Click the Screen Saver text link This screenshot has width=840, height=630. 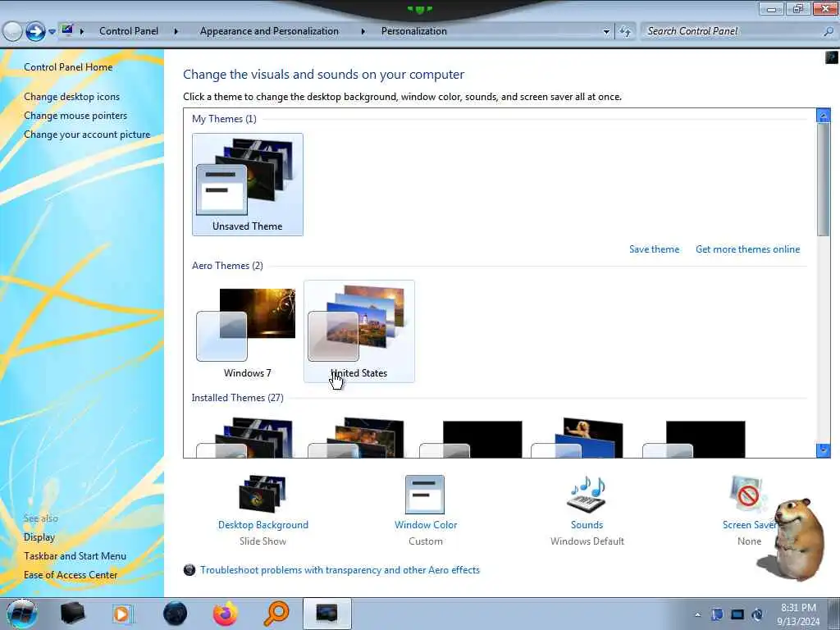pyautogui.click(x=749, y=525)
